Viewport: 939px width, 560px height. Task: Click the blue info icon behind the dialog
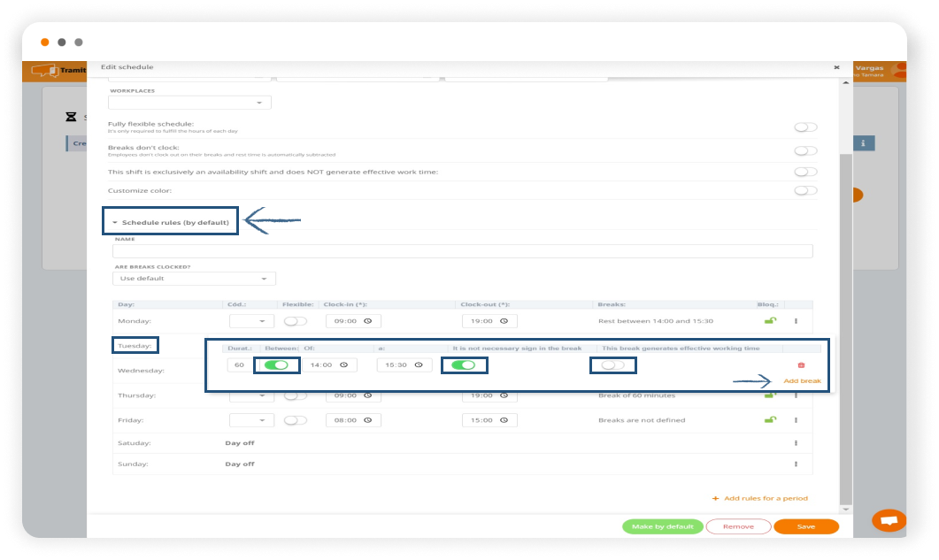click(862, 143)
